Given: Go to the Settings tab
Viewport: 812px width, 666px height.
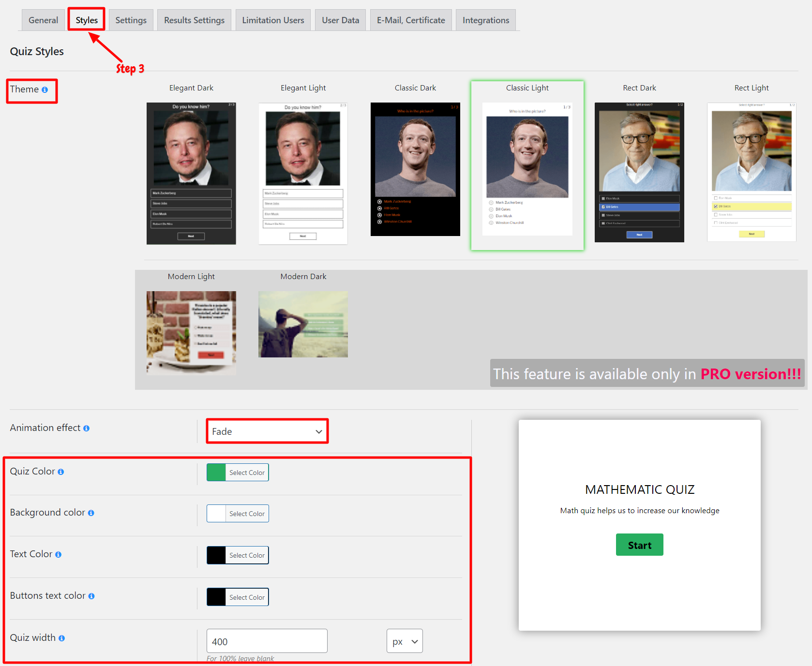Looking at the screenshot, I should 131,20.
